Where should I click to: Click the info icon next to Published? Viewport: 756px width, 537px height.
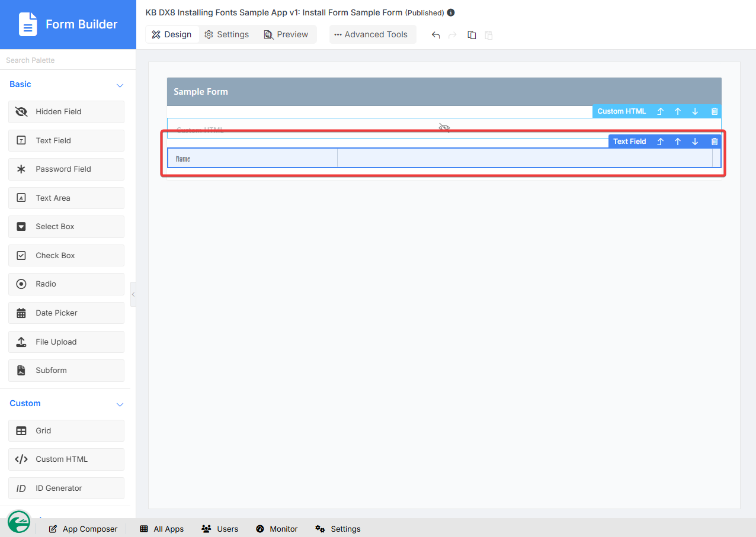[451, 12]
